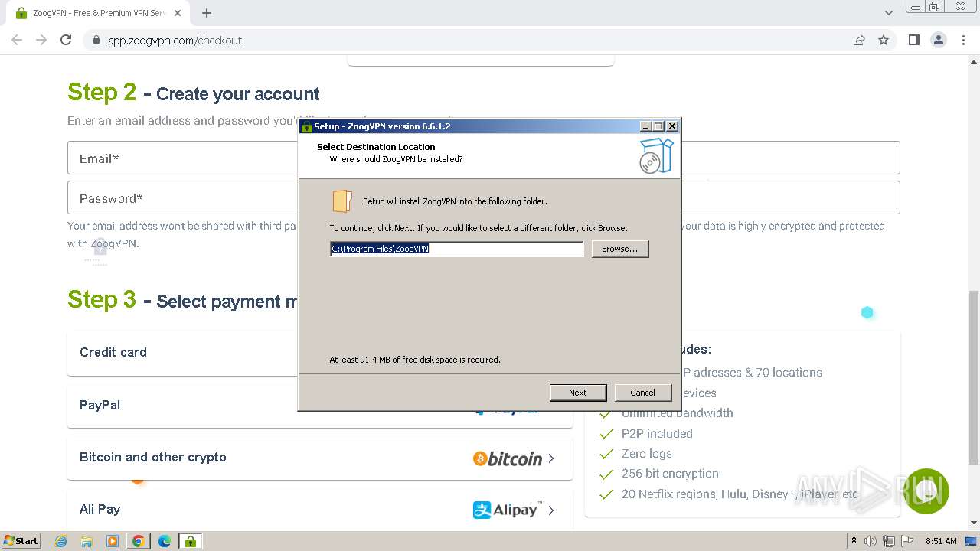Show hidden system tray icons
This screenshot has height=551, width=980.
click(854, 541)
